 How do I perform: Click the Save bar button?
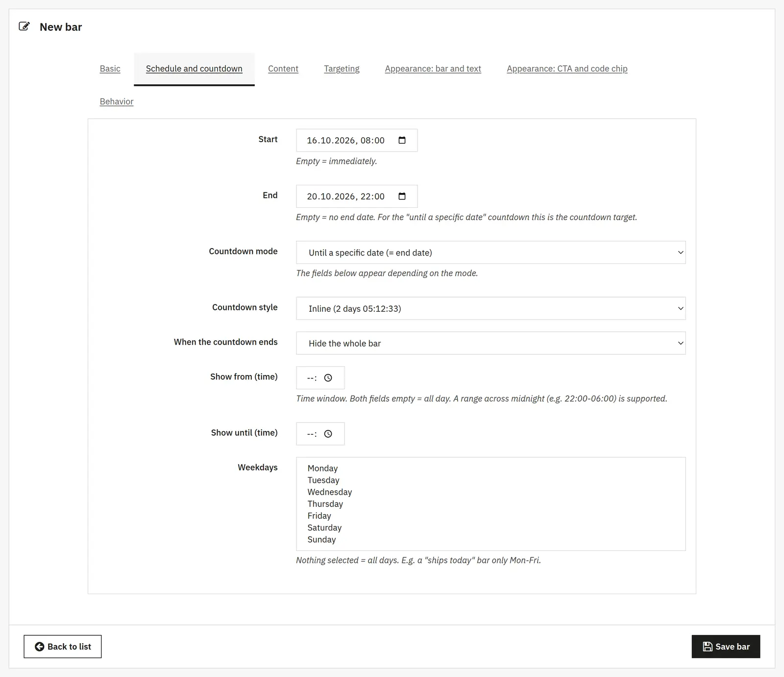click(x=726, y=647)
